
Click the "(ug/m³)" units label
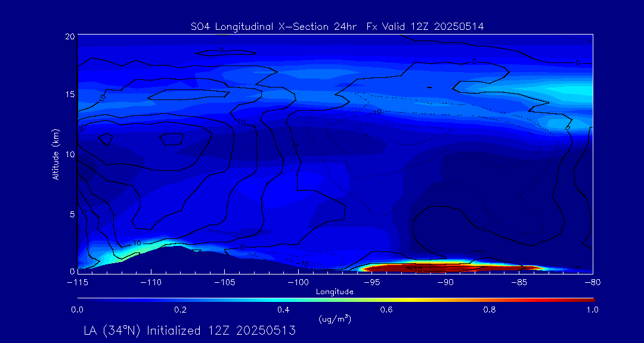point(335,319)
